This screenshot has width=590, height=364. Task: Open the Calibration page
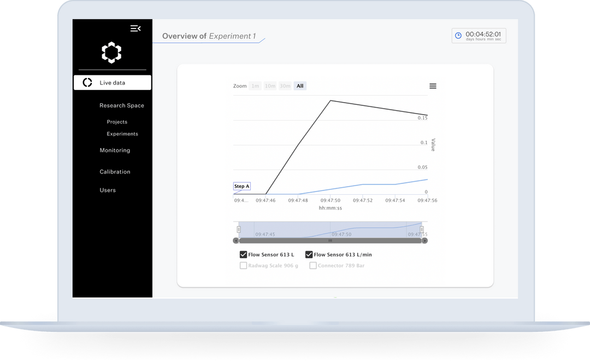115,171
